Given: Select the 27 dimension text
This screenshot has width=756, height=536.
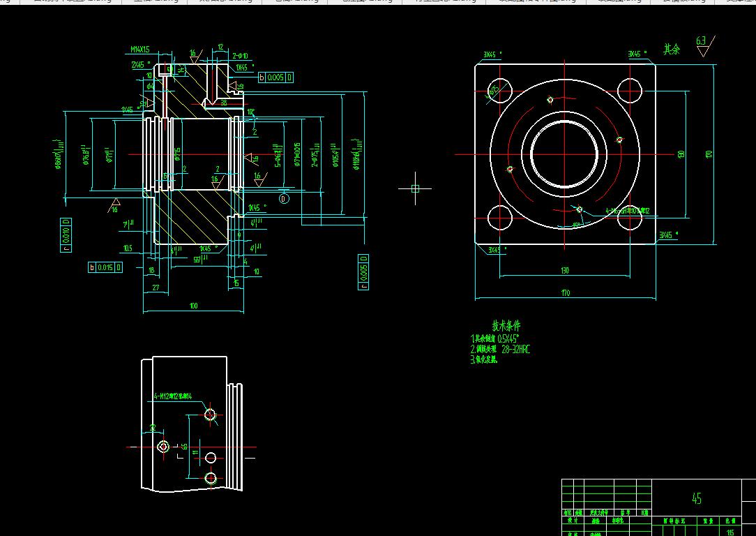Looking at the screenshot, I should [x=156, y=288].
